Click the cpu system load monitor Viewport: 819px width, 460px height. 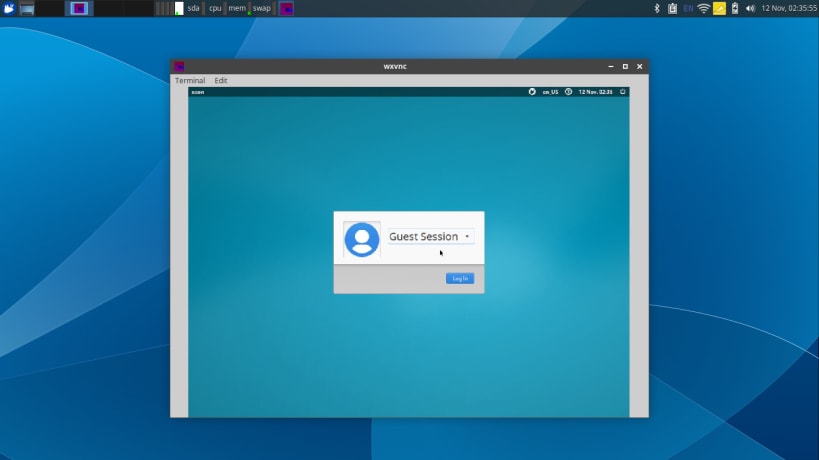click(x=215, y=8)
